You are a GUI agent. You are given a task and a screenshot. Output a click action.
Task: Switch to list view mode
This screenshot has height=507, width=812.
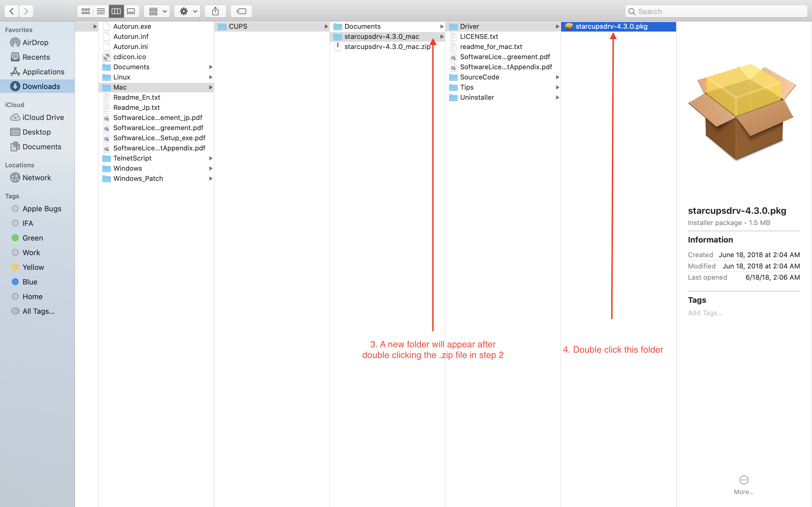[101, 11]
